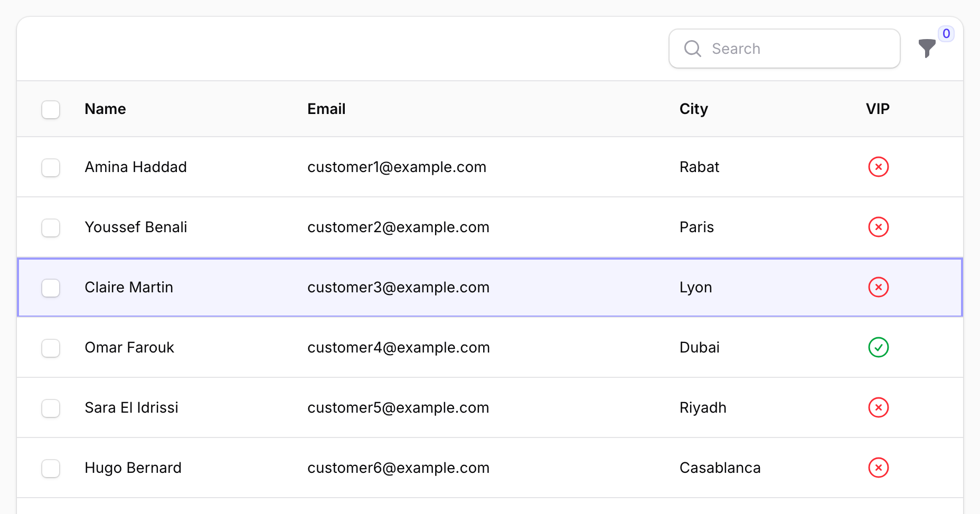Click email customer1@example.com
The image size is (980, 514).
click(397, 167)
